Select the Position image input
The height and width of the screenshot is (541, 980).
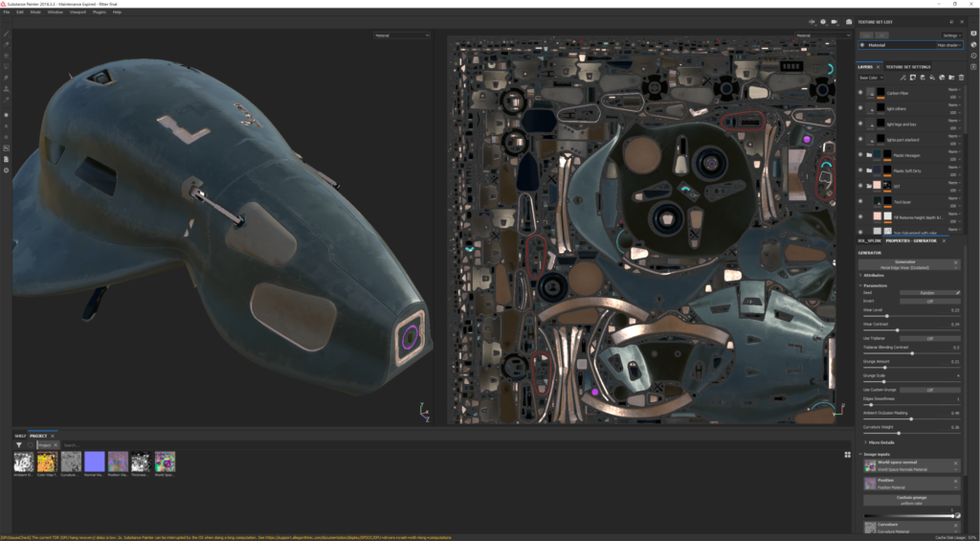click(x=912, y=483)
